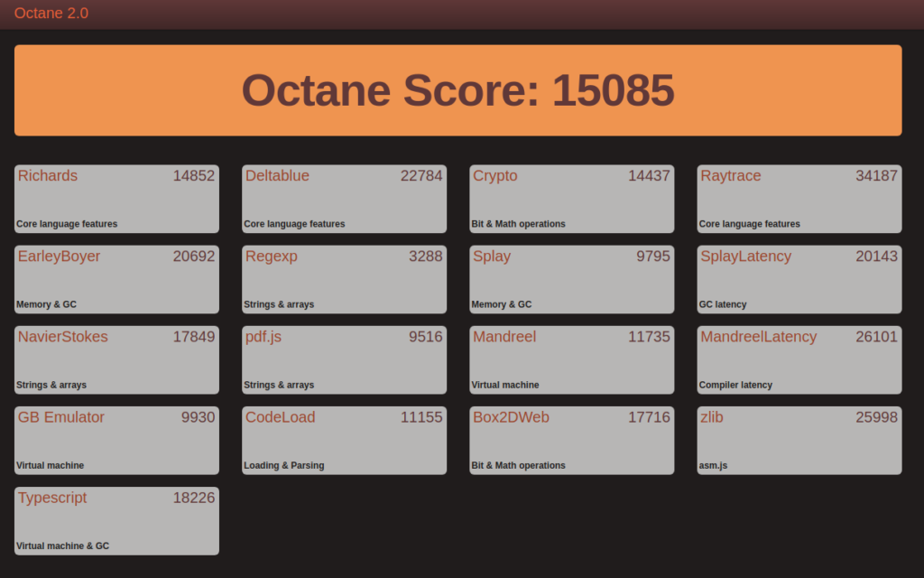The height and width of the screenshot is (578, 924).
Task: Open the MandreelLatency benchmark link
Action: (x=758, y=337)
